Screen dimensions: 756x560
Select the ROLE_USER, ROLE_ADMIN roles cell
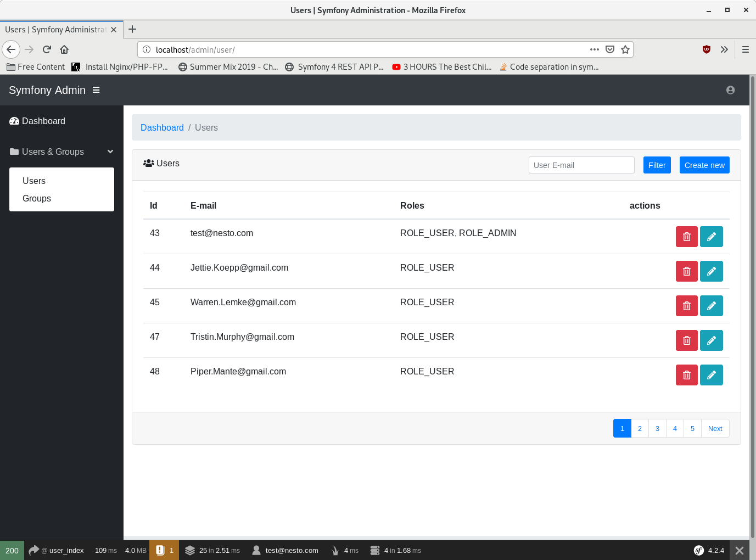click(458, 233)
